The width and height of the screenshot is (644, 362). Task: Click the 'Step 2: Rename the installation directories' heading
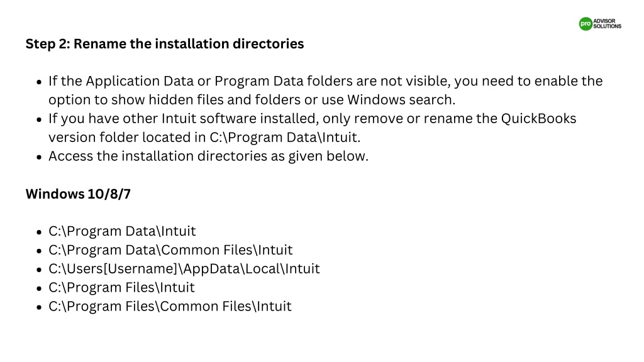click(165, 44)
